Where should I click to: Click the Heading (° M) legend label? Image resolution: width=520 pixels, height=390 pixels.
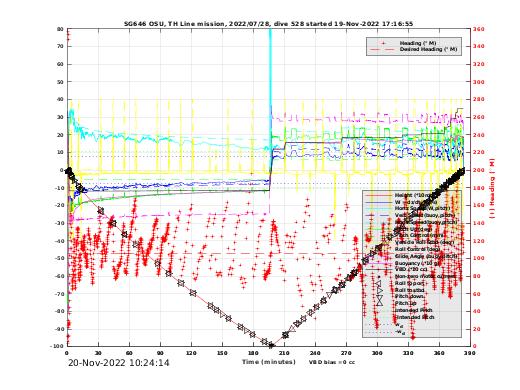coord(418,43)
